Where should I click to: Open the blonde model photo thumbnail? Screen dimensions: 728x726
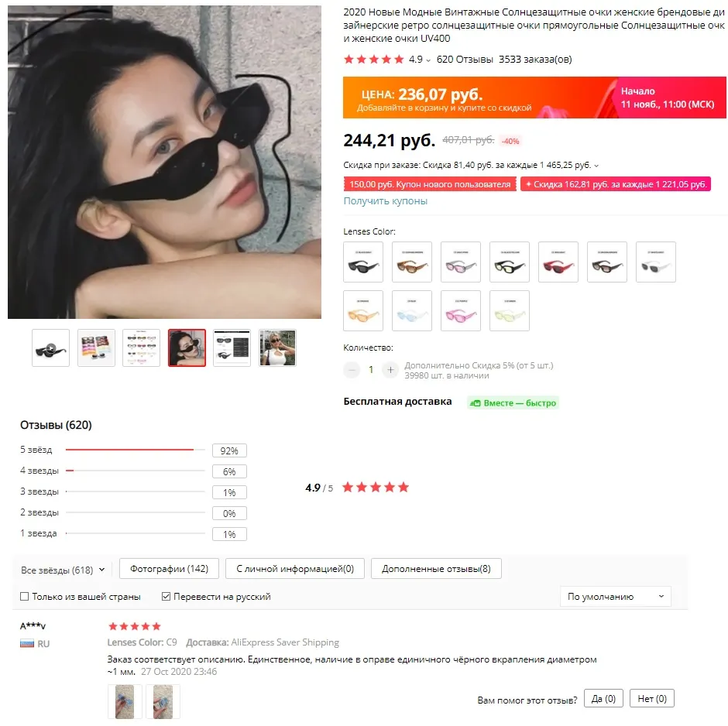(x=277, y=348)
